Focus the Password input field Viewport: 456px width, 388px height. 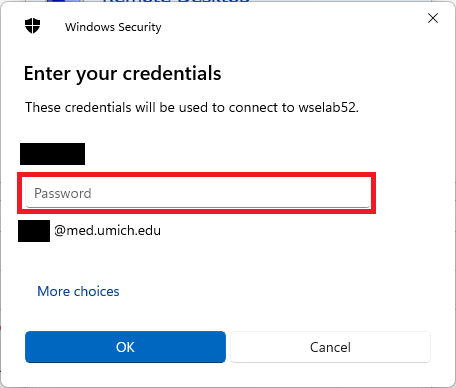[198, 193]
